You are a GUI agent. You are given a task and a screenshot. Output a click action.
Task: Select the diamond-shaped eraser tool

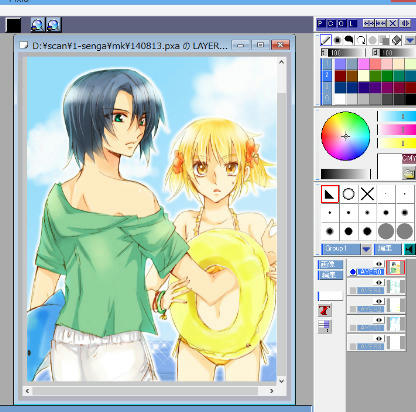pyautogui.click(x=396, y=40)
